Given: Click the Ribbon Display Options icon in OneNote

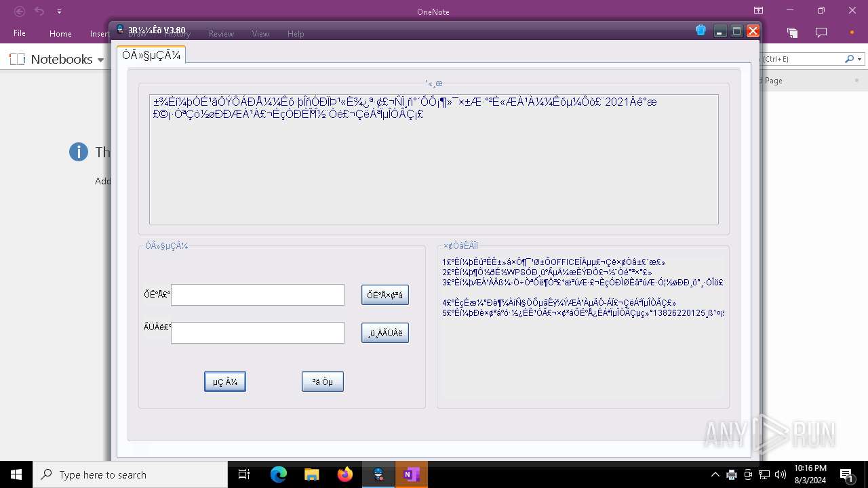Looking at the screenshot, I should tap(758, 11).
